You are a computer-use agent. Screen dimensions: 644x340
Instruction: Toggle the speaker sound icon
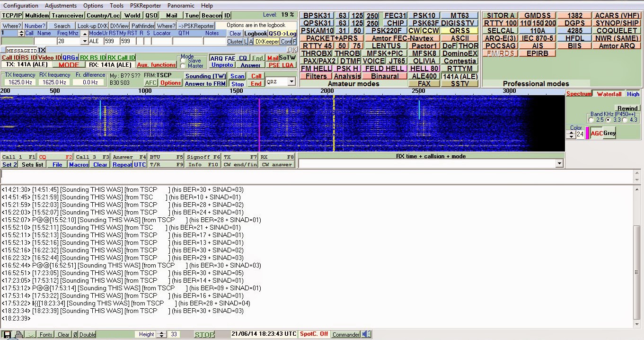click(366, 334)
